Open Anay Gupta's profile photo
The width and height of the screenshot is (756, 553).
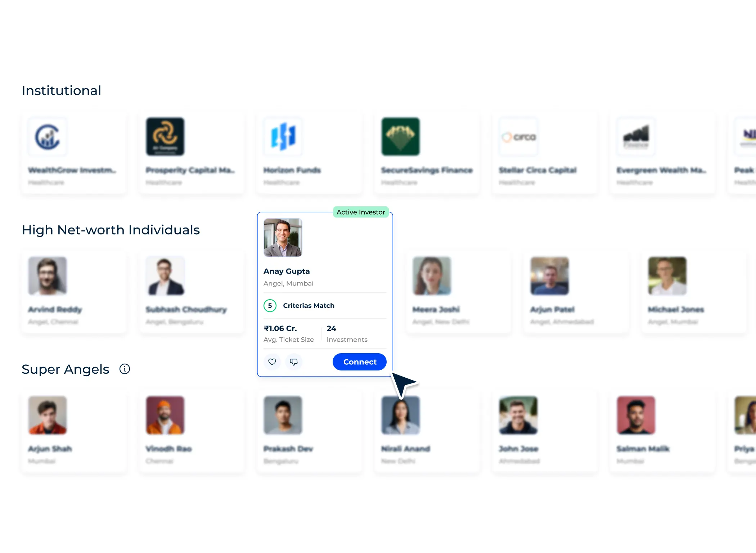(x=283, y=238)
